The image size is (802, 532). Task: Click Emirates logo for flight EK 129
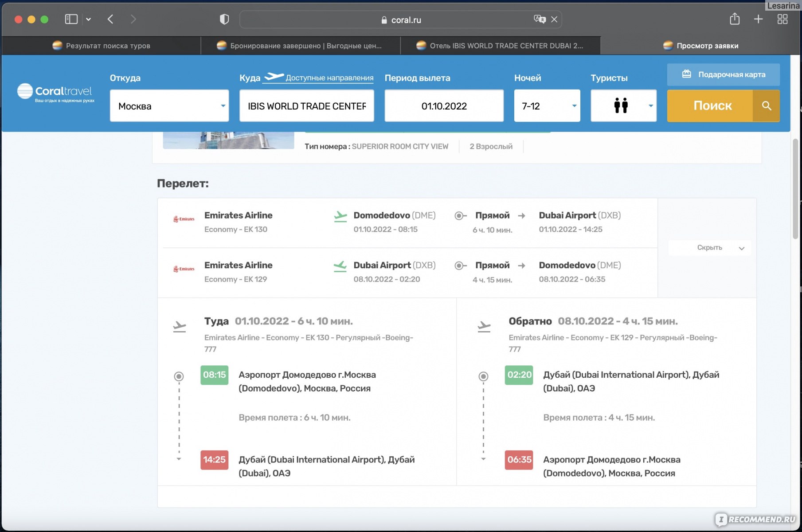click(x=184, y=269)
